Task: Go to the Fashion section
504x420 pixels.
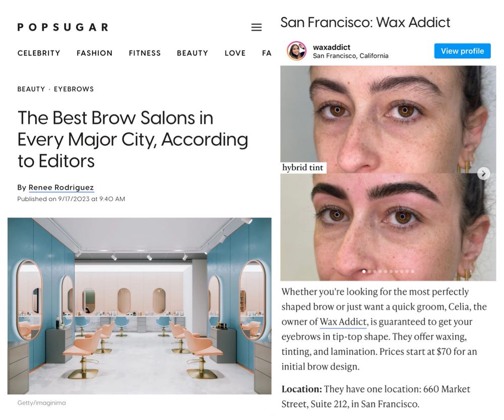Action: pos(95,53)
